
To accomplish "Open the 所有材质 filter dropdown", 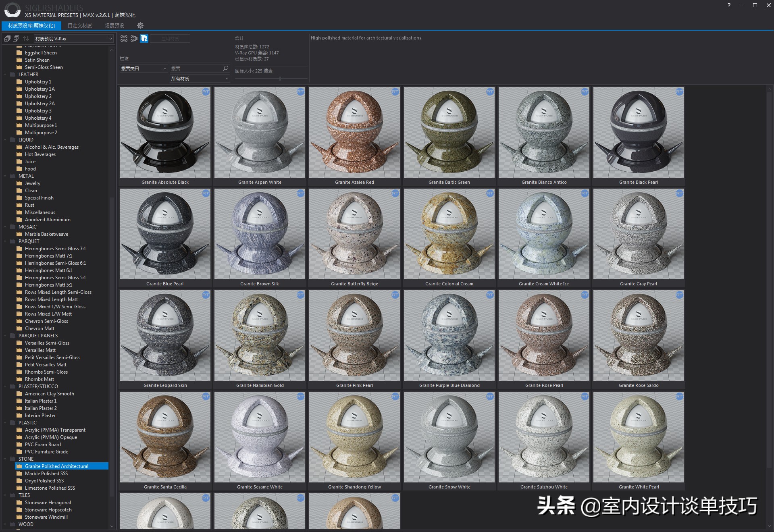I will click(x=200, y=78).
